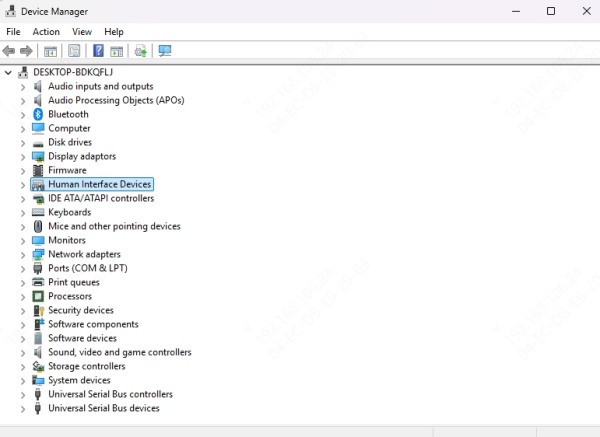Click the Properties toolbar icon
600x437 pixels.
[x=74, y=51]
